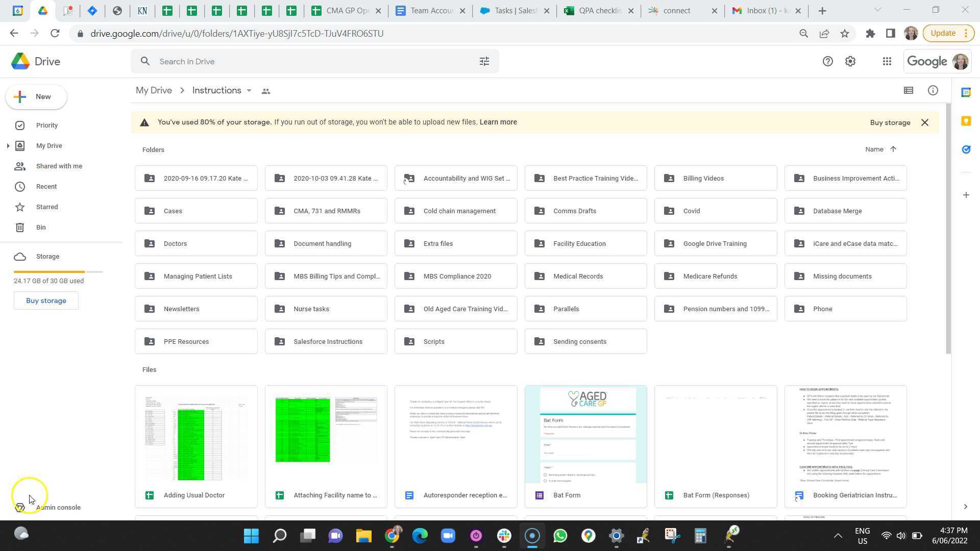Expand the Instructions folder dropdown arrow
The image size is (980, 551).
tap(249, 91)
